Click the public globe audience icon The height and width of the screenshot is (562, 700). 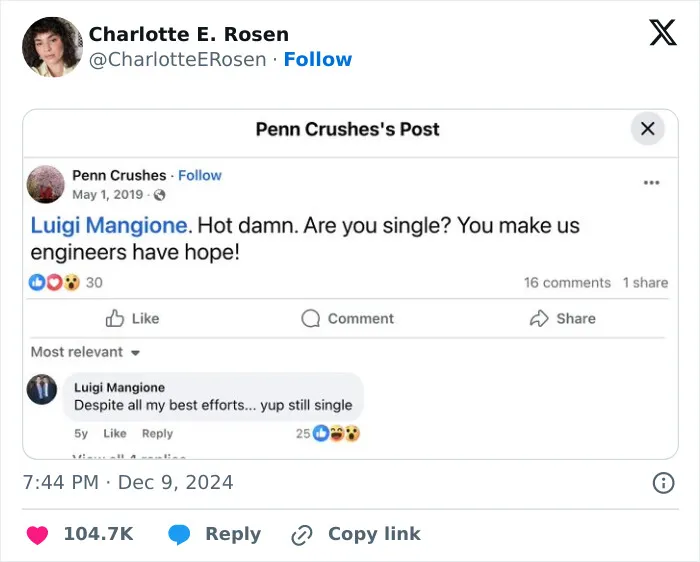[159, 195]
